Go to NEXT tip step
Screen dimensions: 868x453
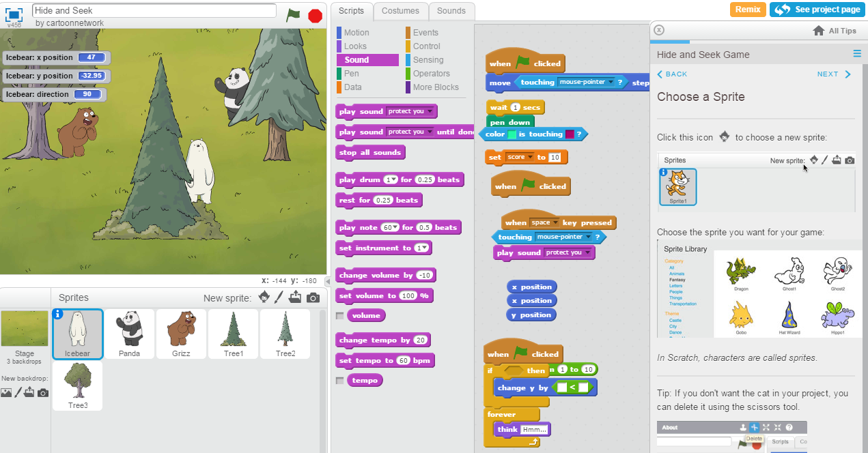[x=834, y=74]
